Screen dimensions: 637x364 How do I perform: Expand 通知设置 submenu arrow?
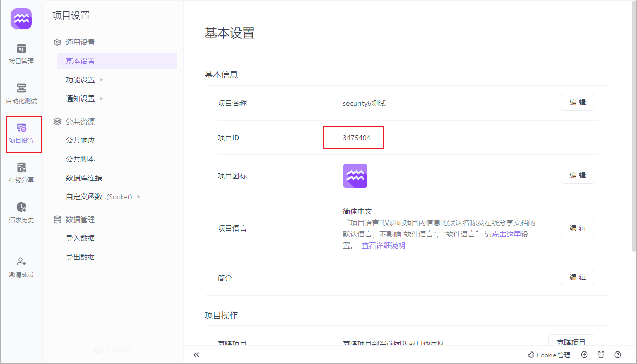tap(101, 99)
